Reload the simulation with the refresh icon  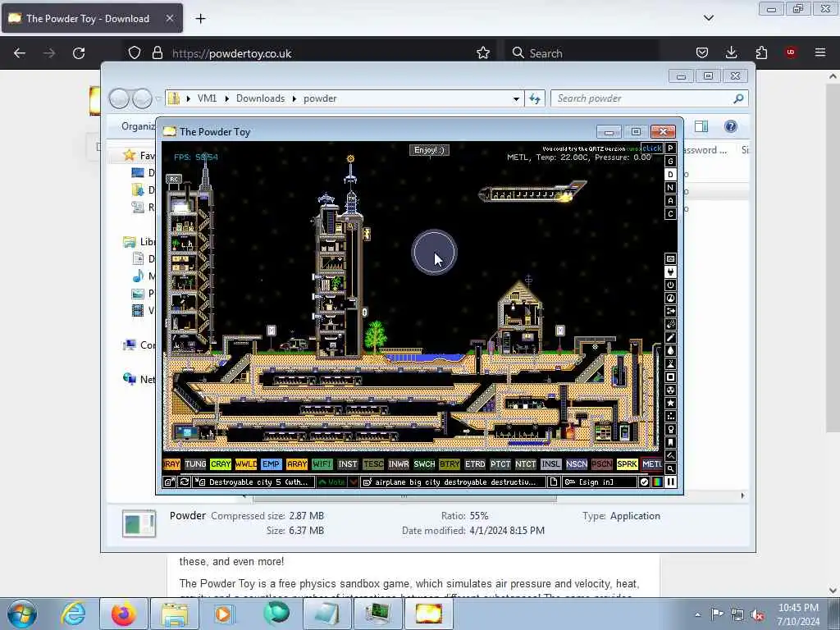pyautogui.click(x=185, y=482)
